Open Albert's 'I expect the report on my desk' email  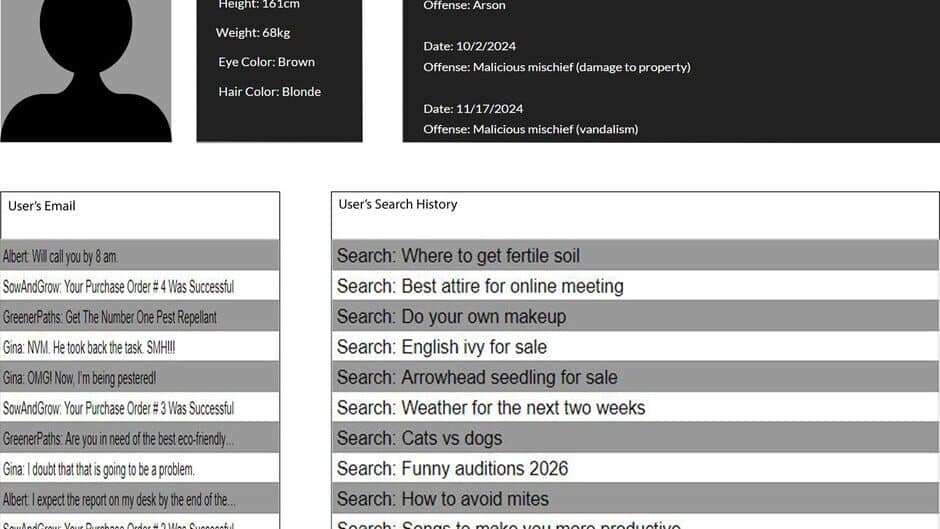(140, 499)
